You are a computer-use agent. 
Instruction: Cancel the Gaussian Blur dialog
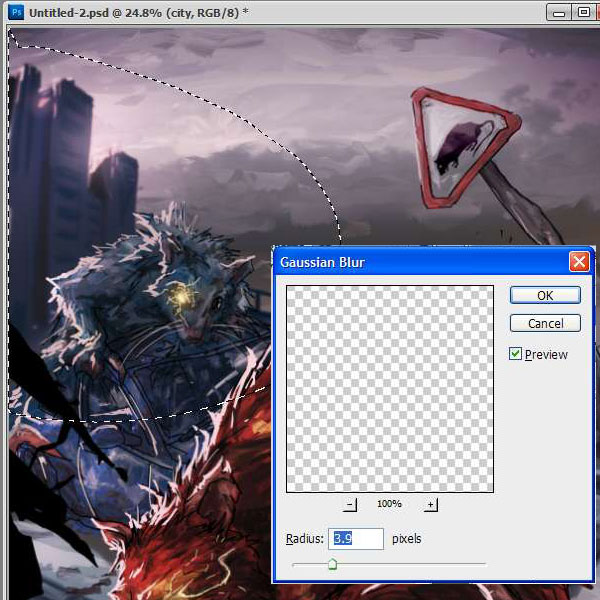545,323
